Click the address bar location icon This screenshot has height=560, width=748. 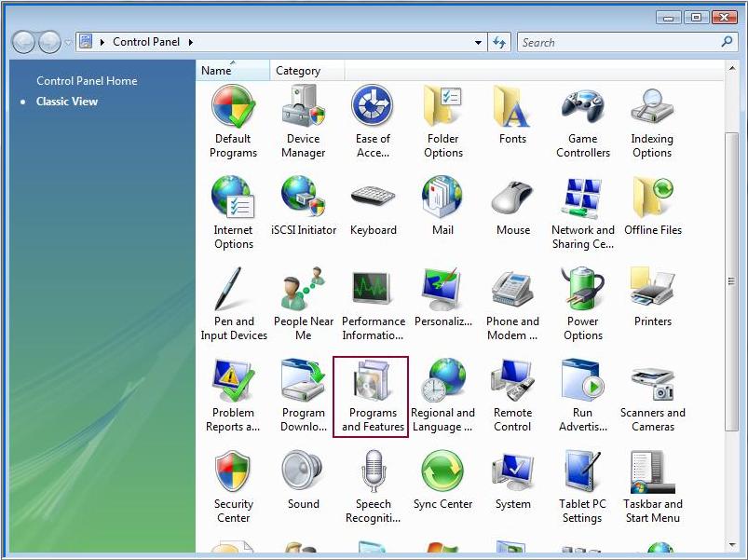(x=86, y=42)
